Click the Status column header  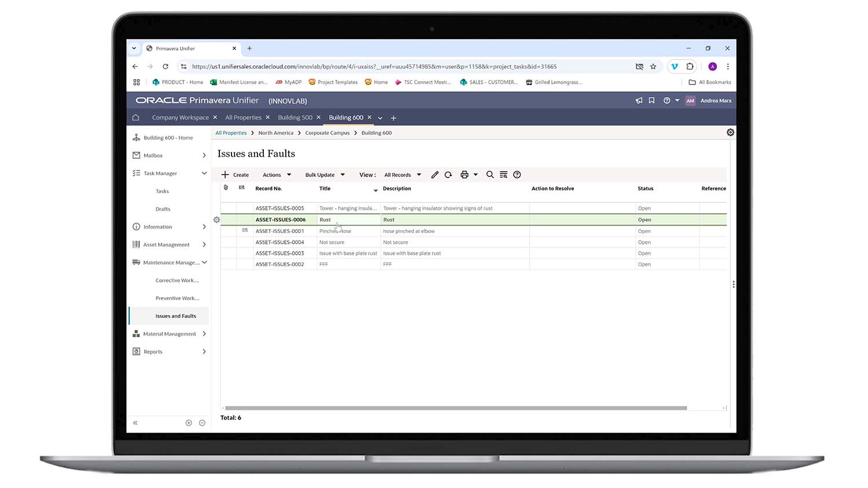[645, 188]
